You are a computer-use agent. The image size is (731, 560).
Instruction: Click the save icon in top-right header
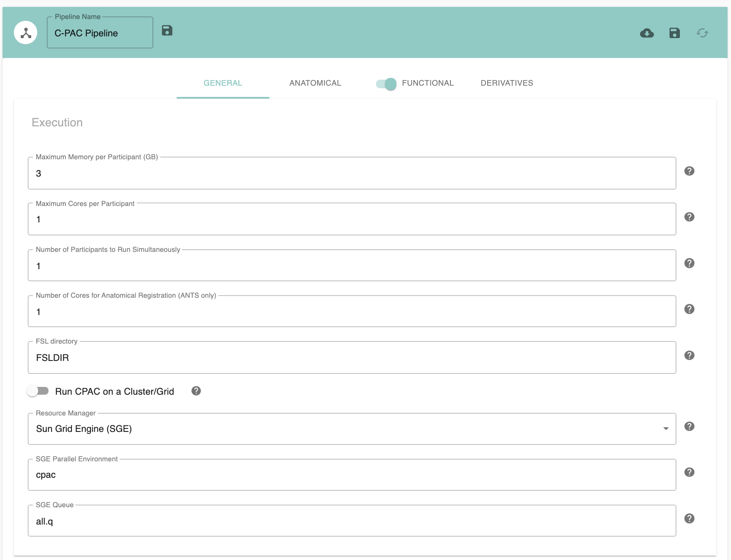[674, 33]
